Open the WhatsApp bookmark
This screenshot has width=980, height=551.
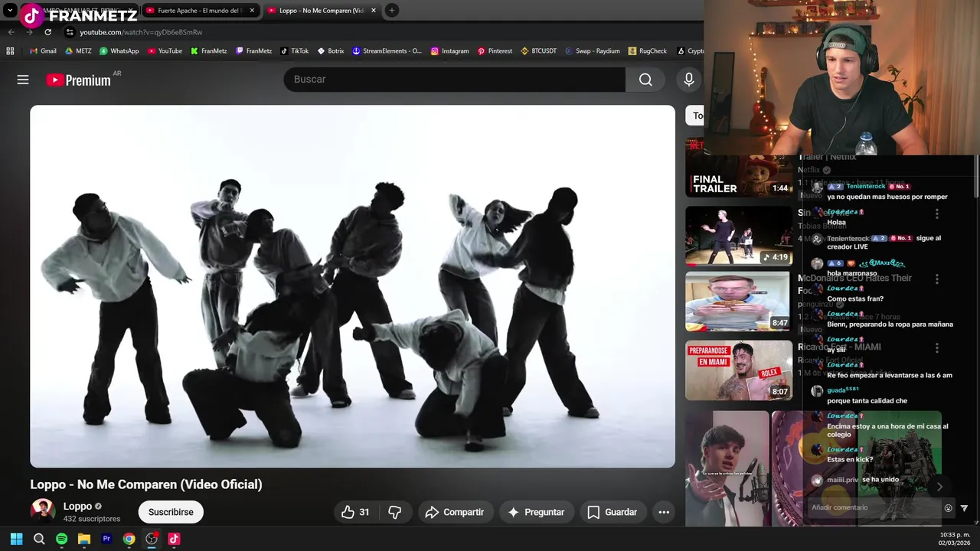coord(119,51)
